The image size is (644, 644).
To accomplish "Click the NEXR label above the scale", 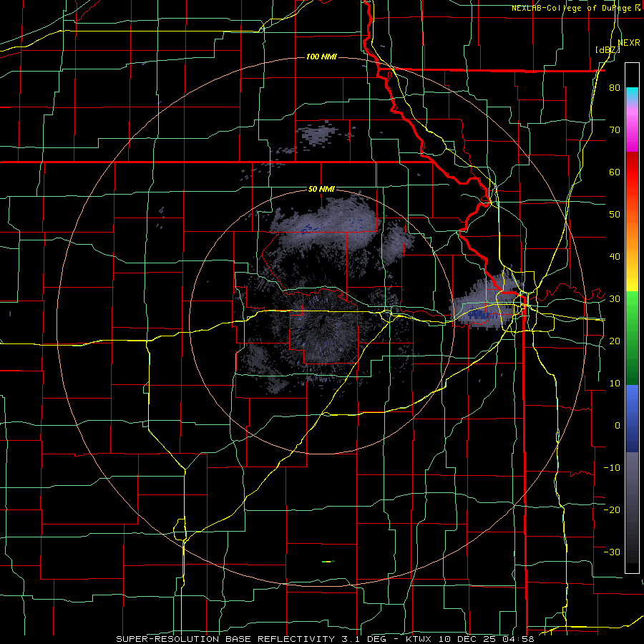I will click(x=628, y=42).
